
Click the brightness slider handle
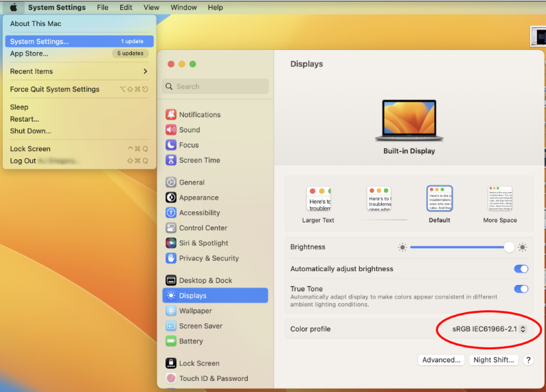[509, 247]
